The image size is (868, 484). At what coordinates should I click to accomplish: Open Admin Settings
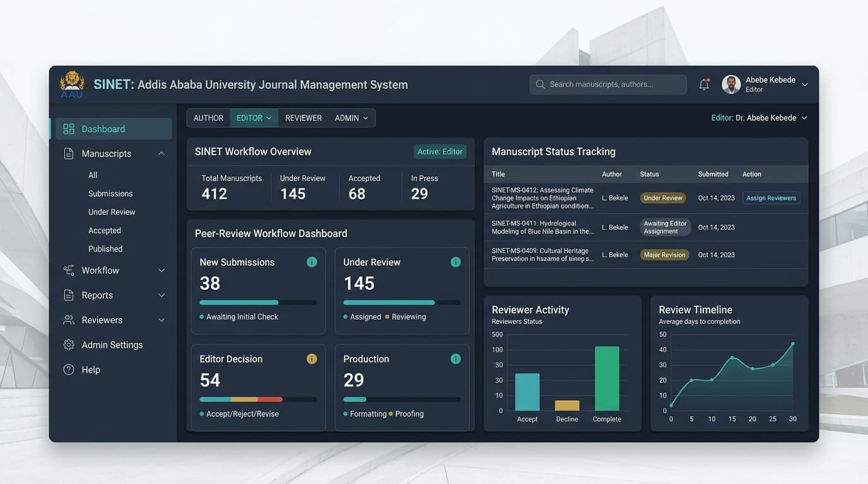(112, 345)
